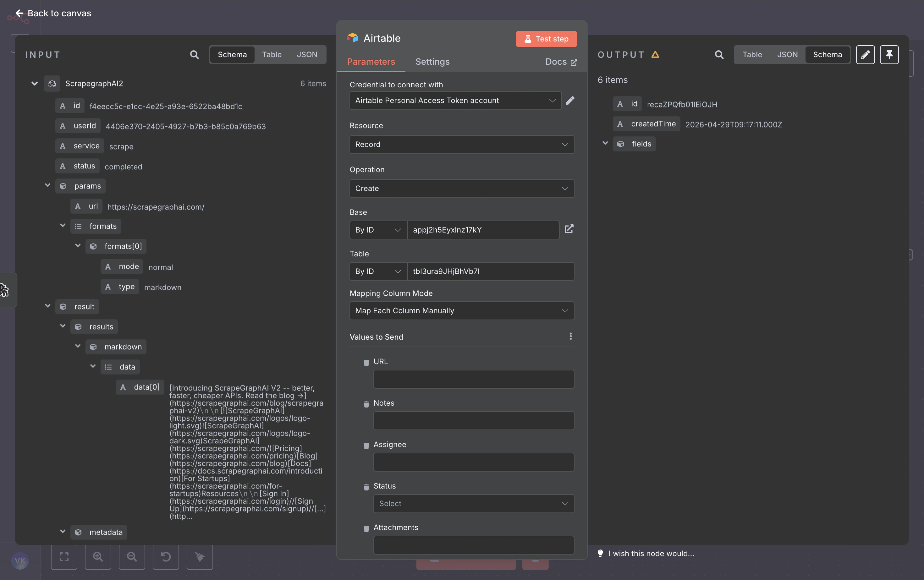Click the lightbulb feedback icon
Image resolution: width=924 pixels, height=580 pixels.
[x=601, y=553]
